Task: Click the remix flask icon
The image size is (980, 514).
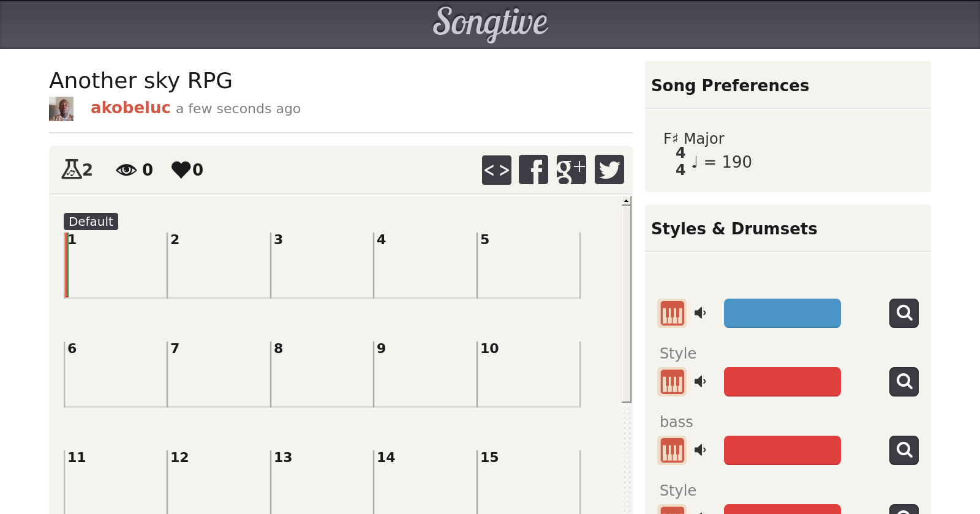Action: click(71, 169)
